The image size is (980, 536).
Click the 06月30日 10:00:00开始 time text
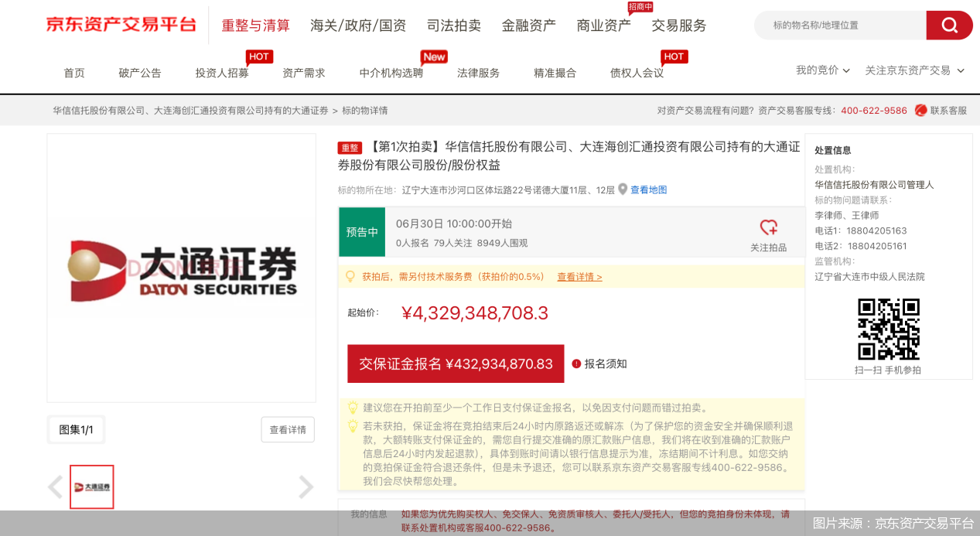[x=454, y=224]
